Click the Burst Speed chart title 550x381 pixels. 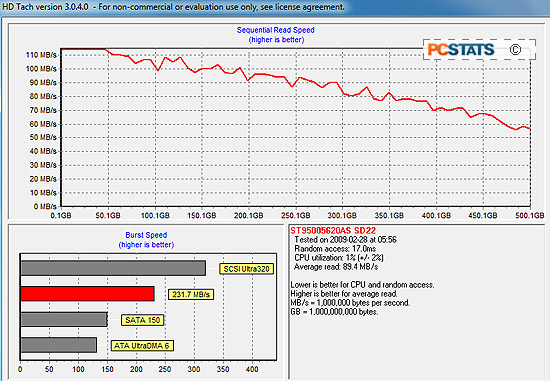[146, 235]
